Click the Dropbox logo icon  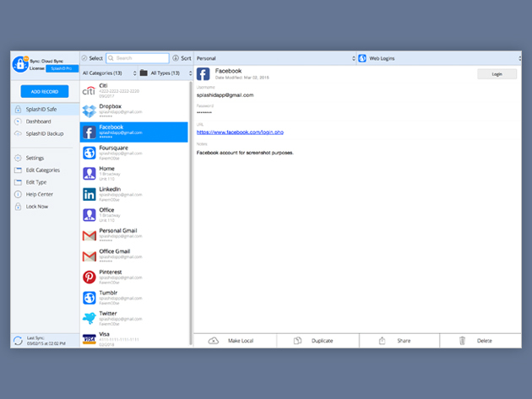[90, 111]
